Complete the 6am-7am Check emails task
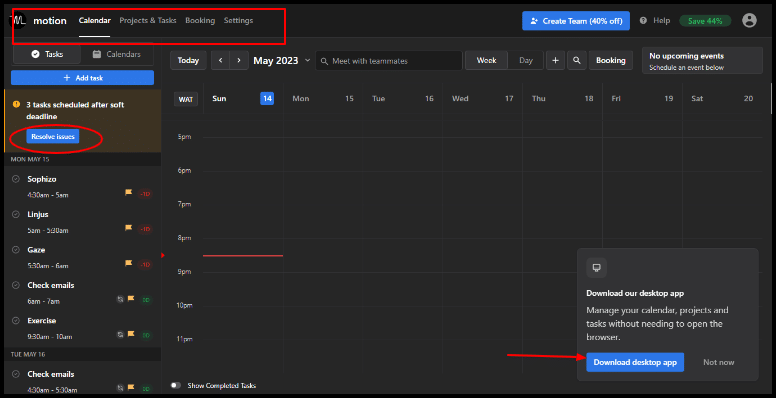Viewport: 776px width, 398px height. pyautogui.click(x=16, y=286)
